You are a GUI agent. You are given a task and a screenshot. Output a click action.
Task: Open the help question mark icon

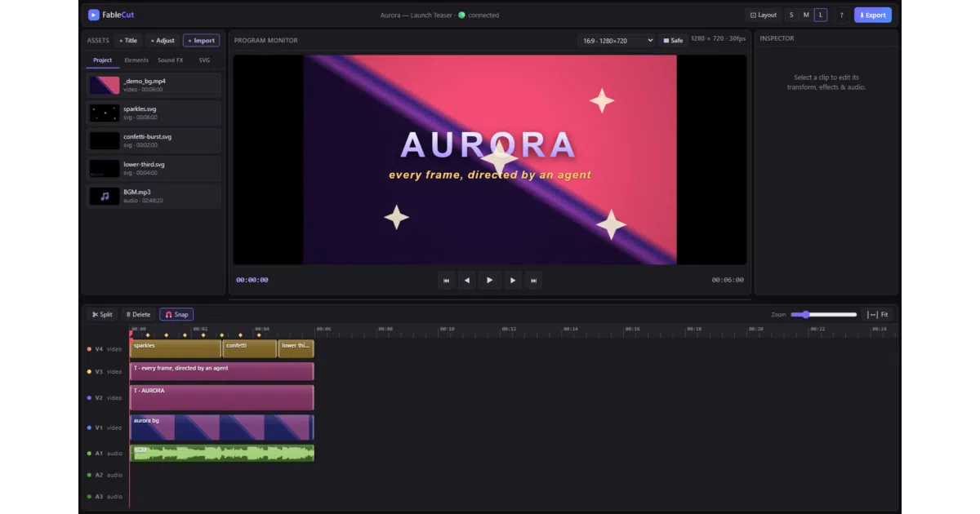click(841, 15)
